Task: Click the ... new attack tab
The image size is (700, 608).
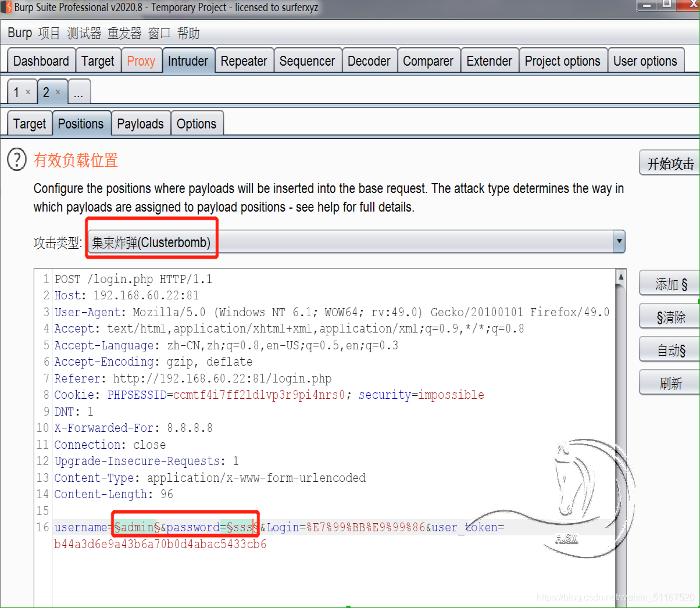Action: coord(79,92)
